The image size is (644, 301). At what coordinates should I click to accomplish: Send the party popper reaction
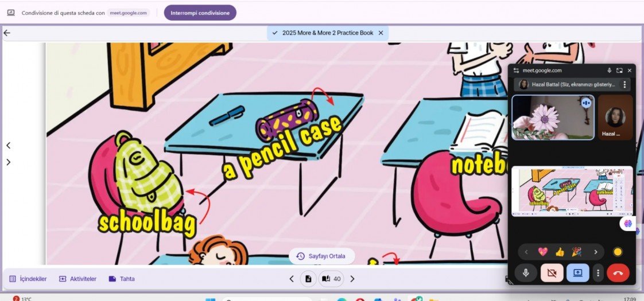pos(577,252)
